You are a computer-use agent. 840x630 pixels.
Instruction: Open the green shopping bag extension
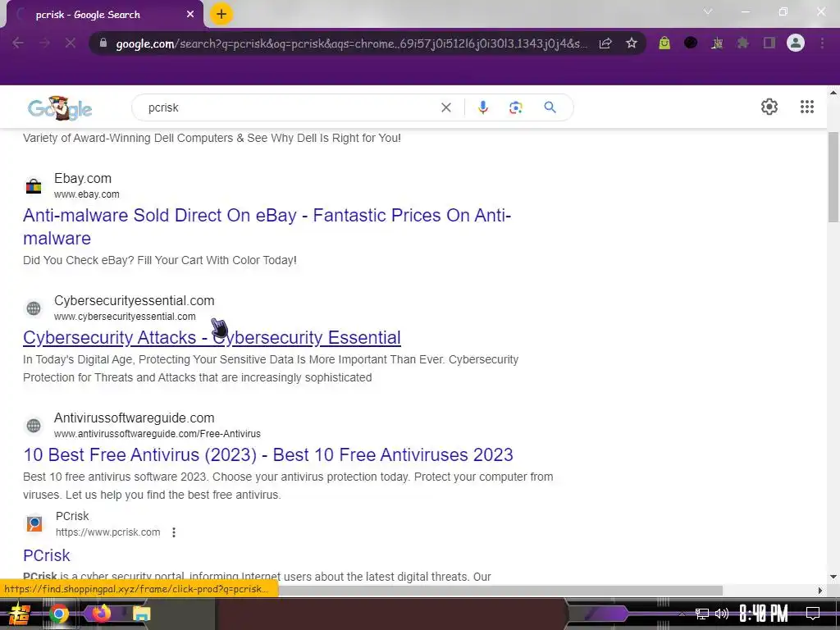pos(664,43)
